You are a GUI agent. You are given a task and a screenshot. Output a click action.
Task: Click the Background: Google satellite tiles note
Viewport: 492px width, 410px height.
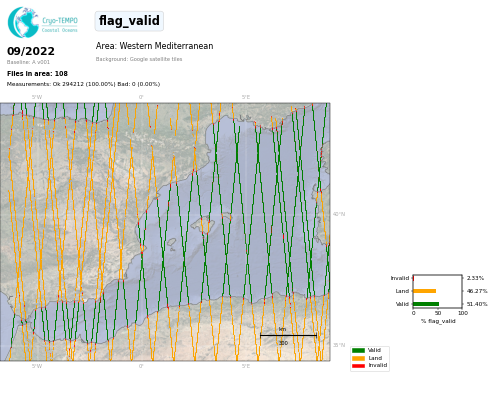pyautogui.click(x=139, y=59)
